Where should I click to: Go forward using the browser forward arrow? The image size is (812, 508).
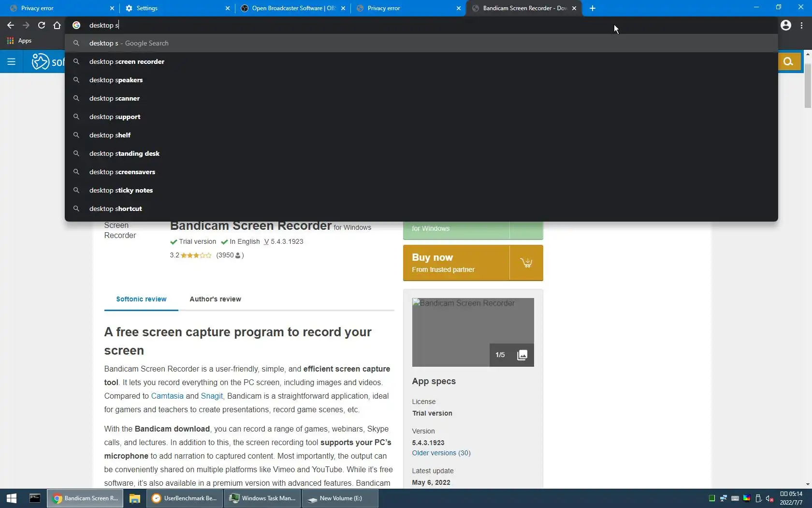point(26,25)
